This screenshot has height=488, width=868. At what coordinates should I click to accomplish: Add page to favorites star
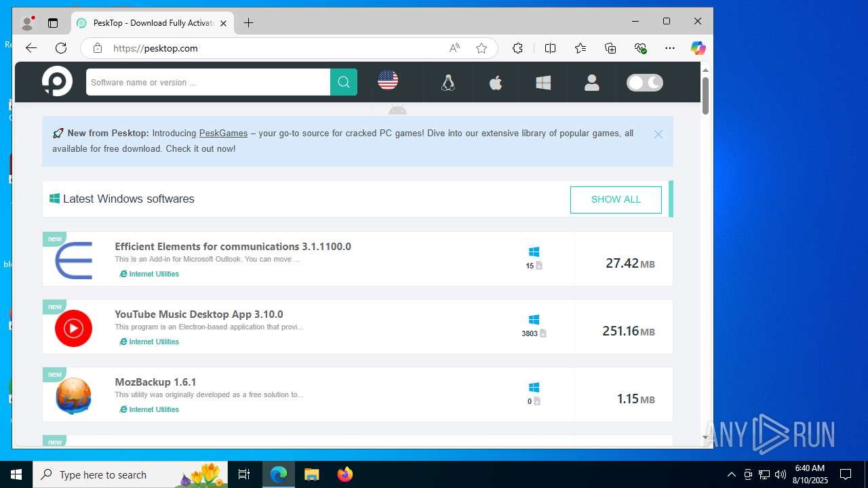481,48
